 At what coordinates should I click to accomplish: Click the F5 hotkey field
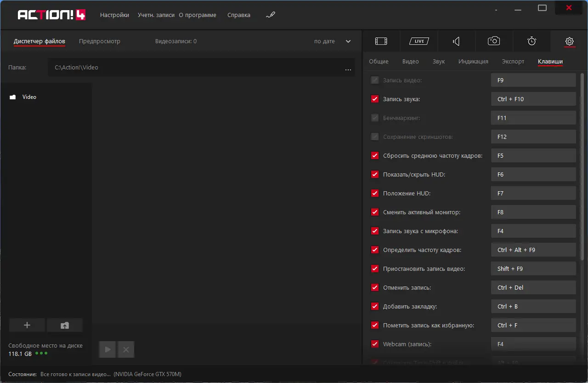tap(533, 155)
